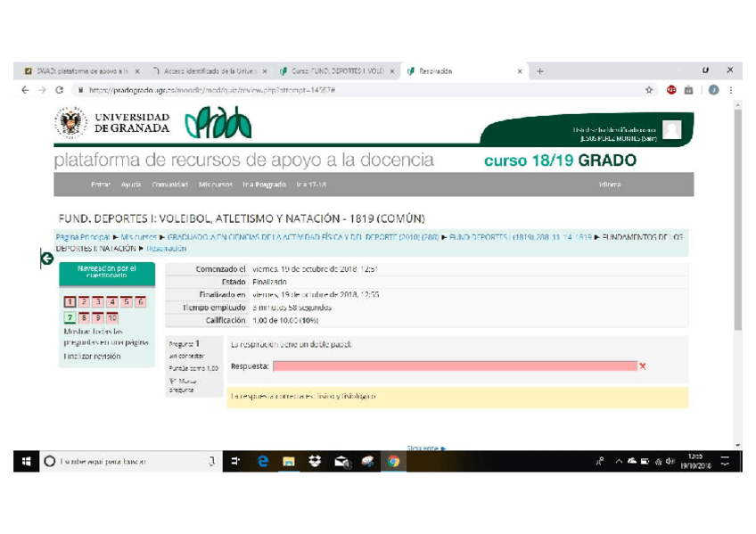
Task: Open the Idioma language menu
Action: [x=610, y=185]
